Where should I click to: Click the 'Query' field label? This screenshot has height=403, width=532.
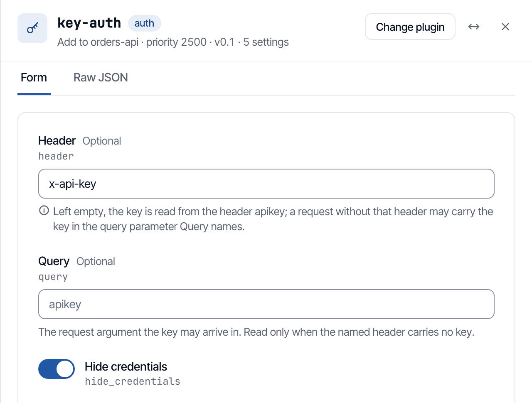click(54, 261)
